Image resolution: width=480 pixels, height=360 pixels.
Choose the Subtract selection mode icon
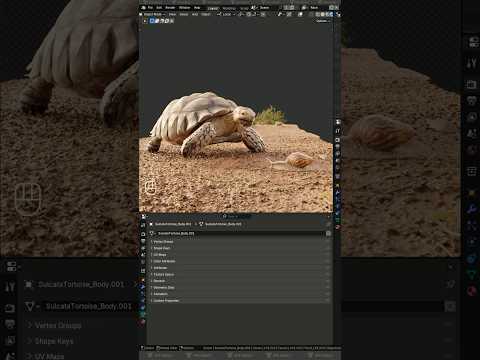162,21
